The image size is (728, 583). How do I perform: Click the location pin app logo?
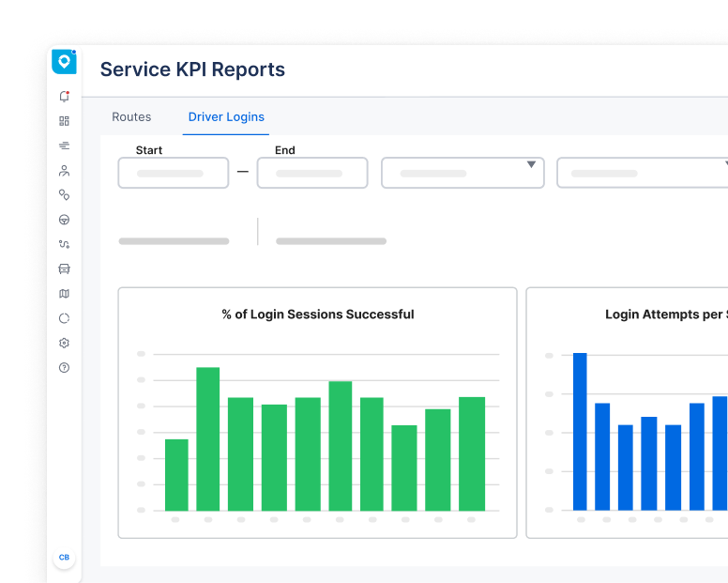point(64,62)
